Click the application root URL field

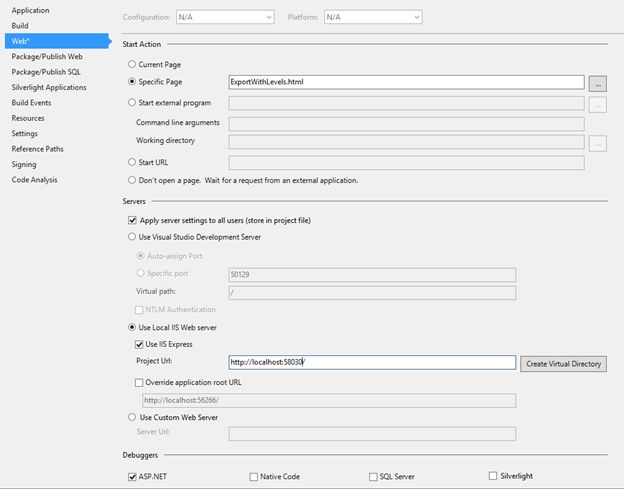(329, 400)
